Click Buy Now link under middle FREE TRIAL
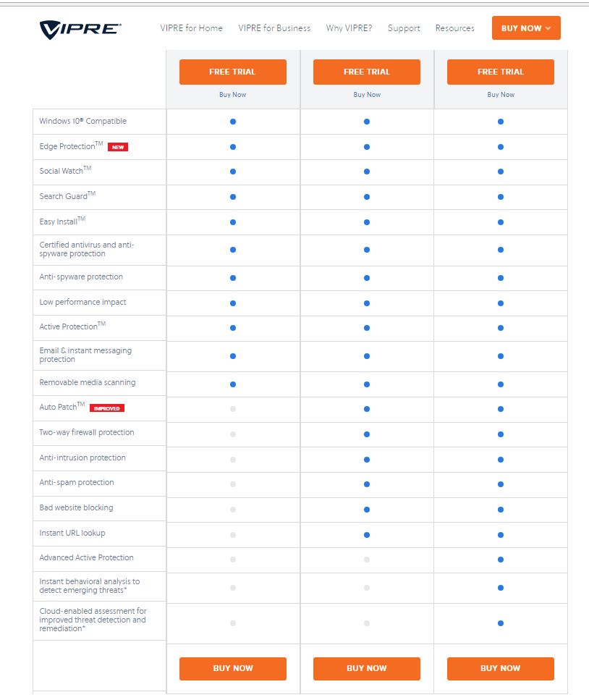The image size is (589, 700). pyautogui.click(x=367, y=95)
